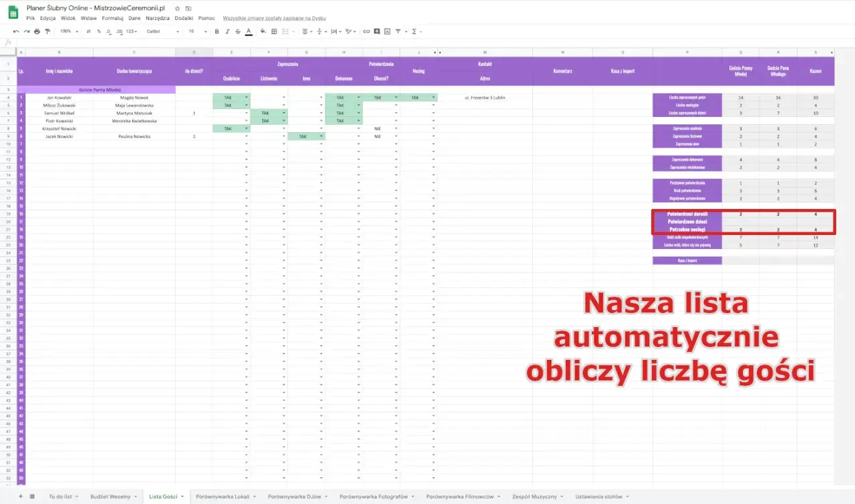
Task: Select the address cell ul. Frezerów 3 Lublin
Action: pyautogui.click(x=485, y=97)
